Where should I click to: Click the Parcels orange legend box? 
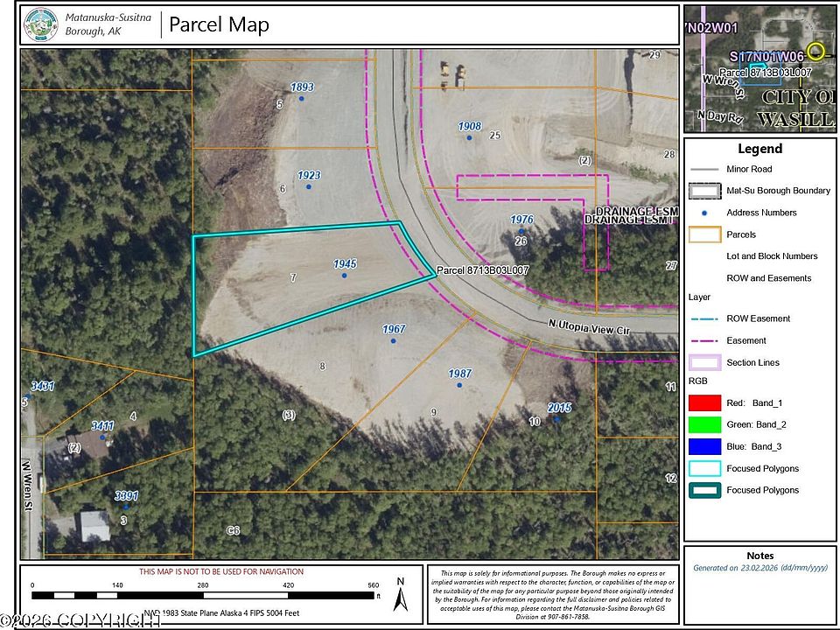pyautogui.click(x=704, y=234)
